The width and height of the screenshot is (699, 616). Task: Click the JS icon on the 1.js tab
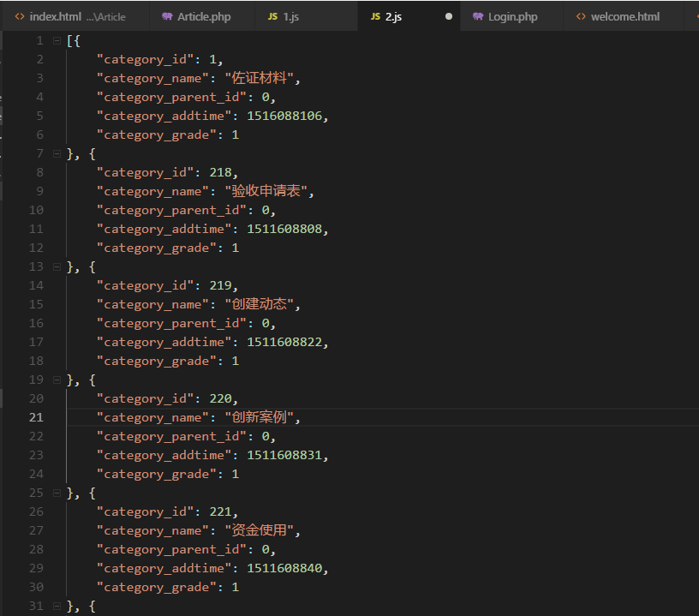(272, 17)
